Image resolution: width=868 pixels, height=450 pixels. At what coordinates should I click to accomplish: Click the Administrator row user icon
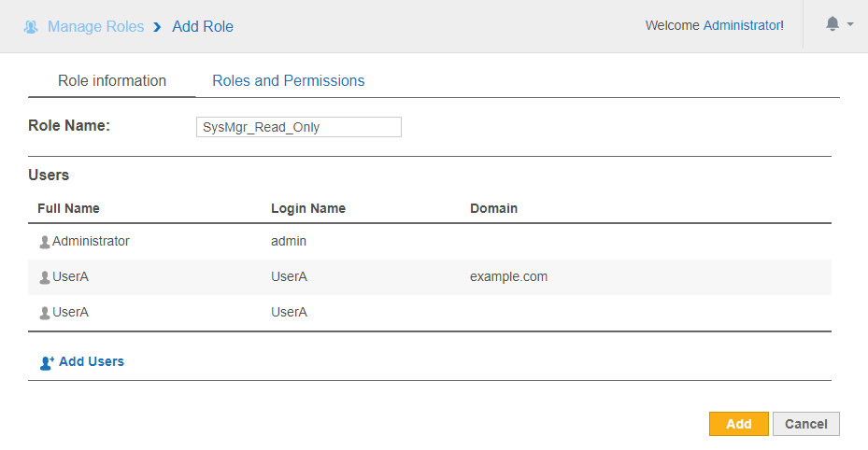tap(44, 242)
